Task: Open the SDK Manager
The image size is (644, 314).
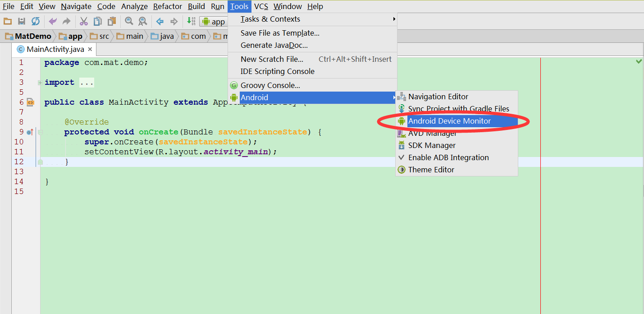Action: click(457, 145)
